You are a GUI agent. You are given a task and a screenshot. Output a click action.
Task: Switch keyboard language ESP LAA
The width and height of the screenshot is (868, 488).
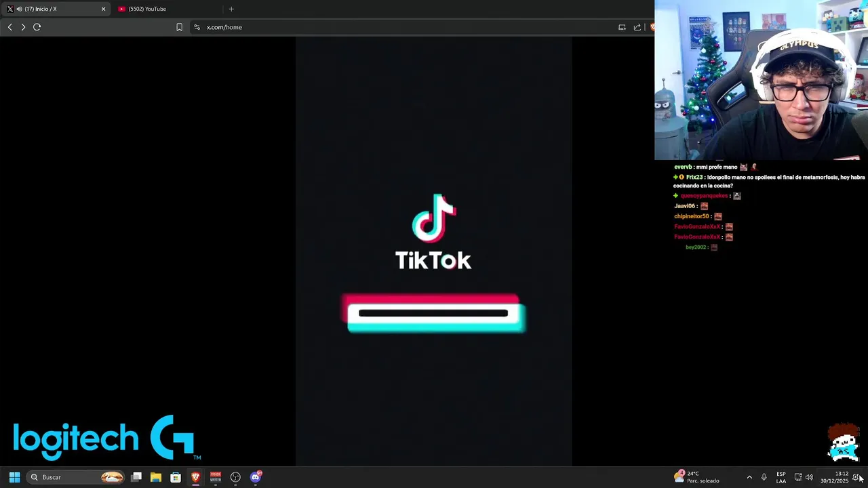click(781, 477)
